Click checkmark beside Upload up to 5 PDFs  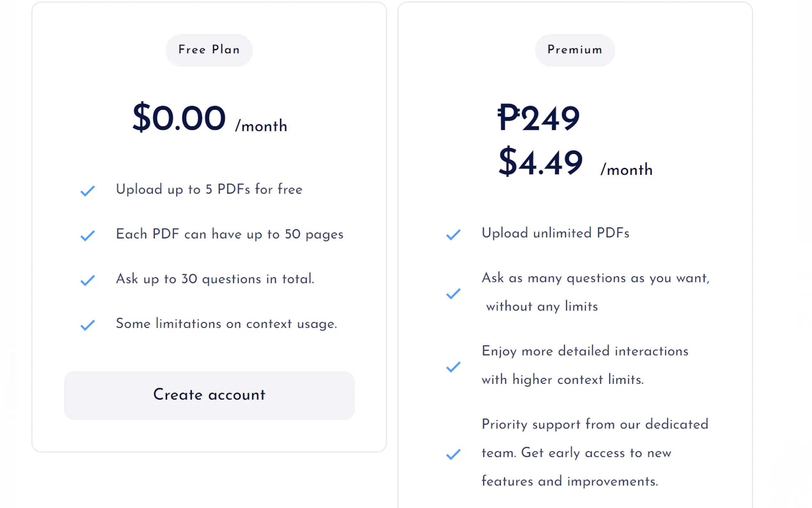pos(88,191)
